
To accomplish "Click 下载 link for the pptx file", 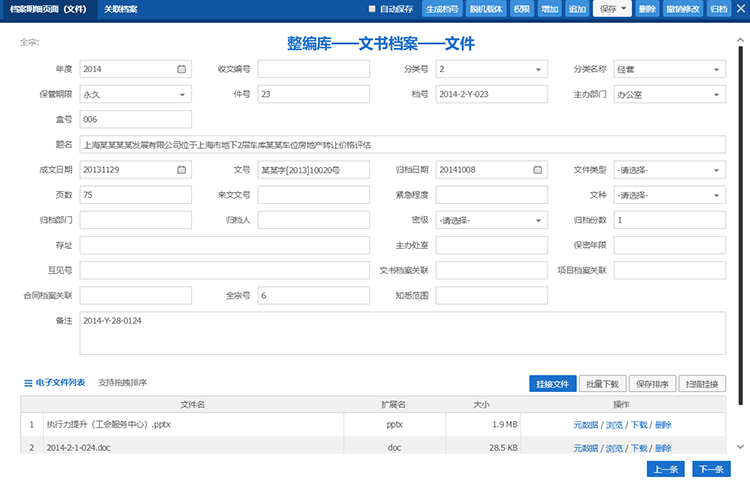I will [x=639, y=425].
